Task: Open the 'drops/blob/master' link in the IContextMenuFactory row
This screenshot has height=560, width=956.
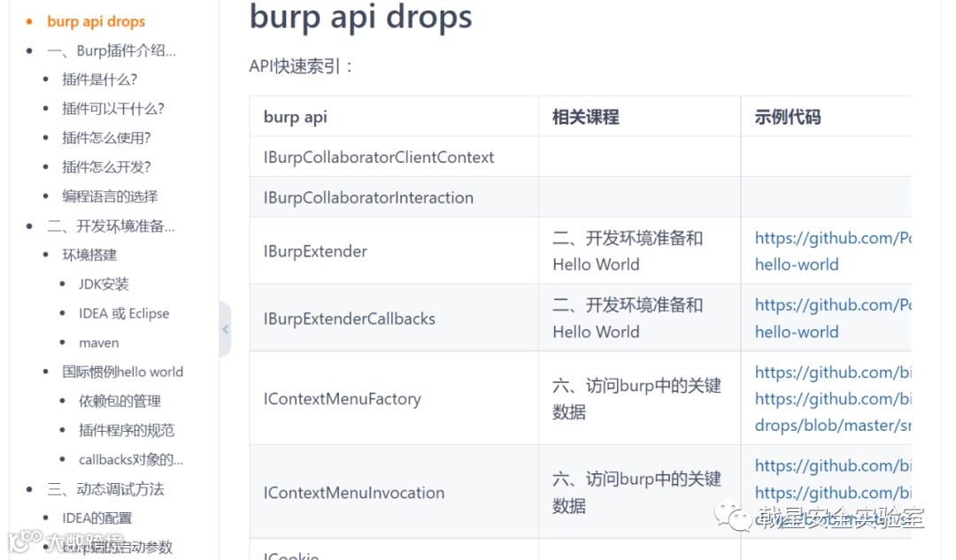Action: pyautogui.click(x=833, y=426)
